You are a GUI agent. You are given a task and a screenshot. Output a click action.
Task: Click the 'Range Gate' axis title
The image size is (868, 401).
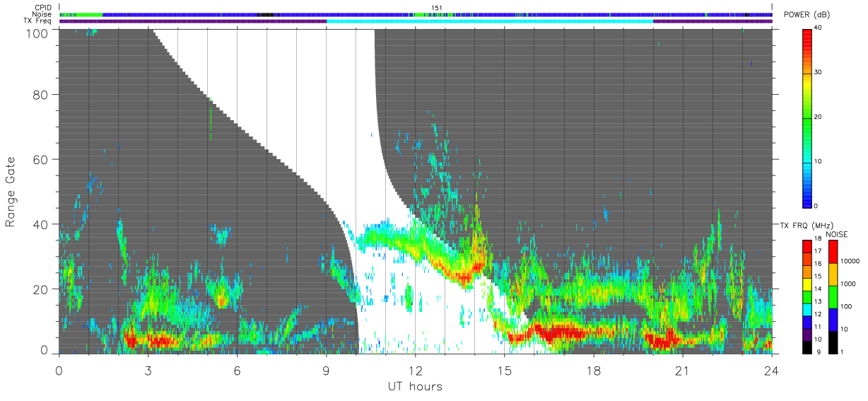[11, 191]
